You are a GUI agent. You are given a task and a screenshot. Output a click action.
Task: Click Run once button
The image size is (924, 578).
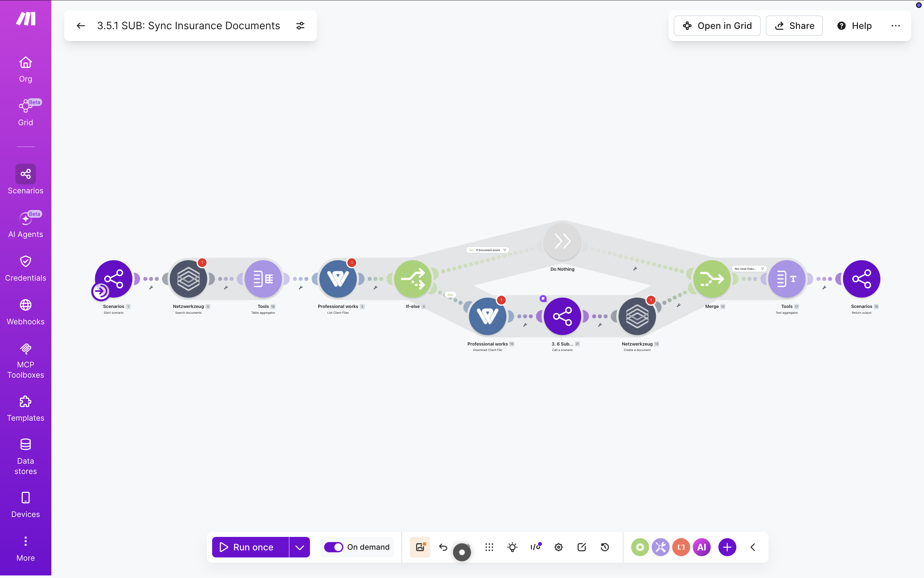coord(251,547)
